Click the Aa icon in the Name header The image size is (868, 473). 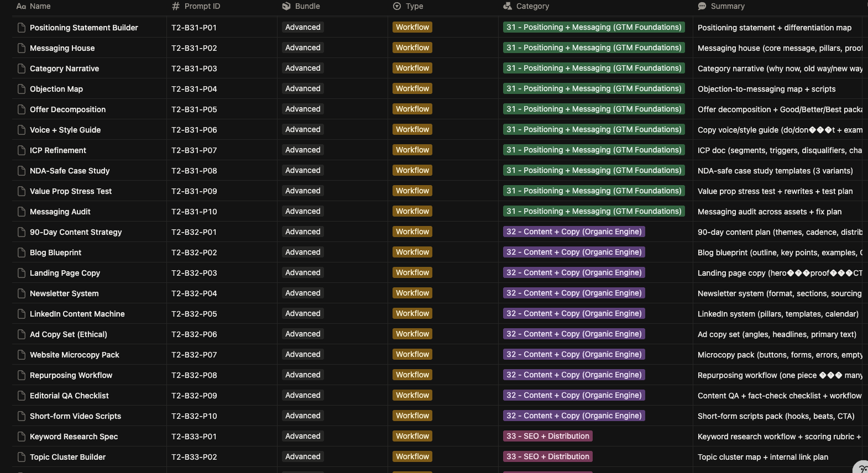21,6
